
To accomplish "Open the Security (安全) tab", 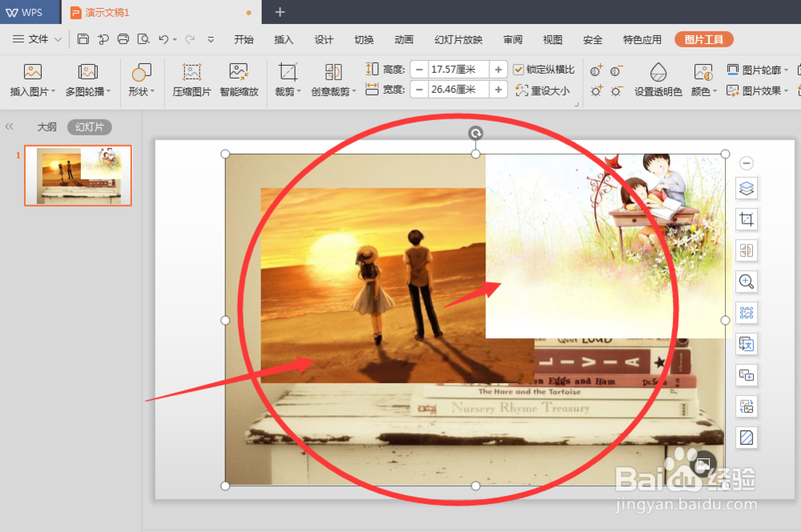I will 593,39.
